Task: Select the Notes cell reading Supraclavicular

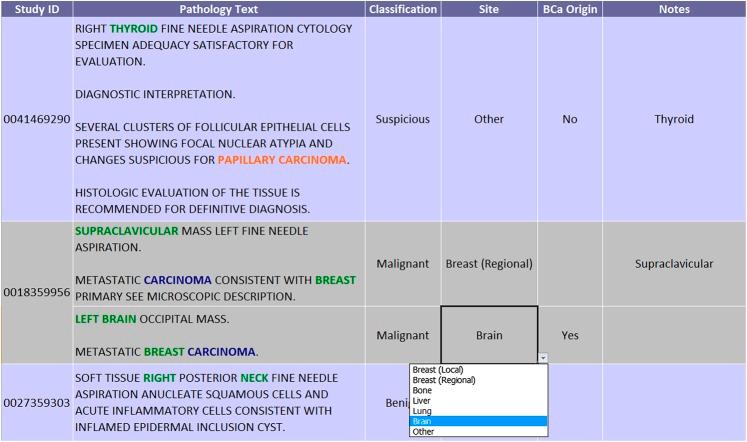Action: click(x=674, y=264)
